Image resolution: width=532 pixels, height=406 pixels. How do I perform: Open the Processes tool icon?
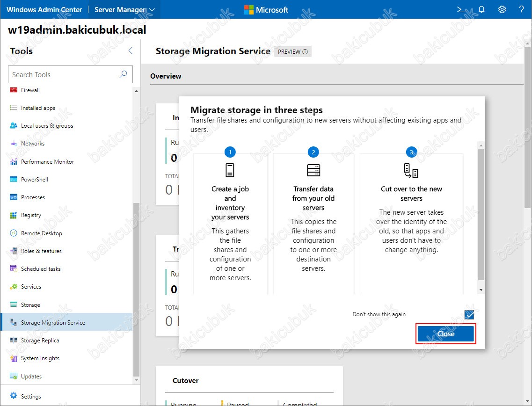coord(14,197)
